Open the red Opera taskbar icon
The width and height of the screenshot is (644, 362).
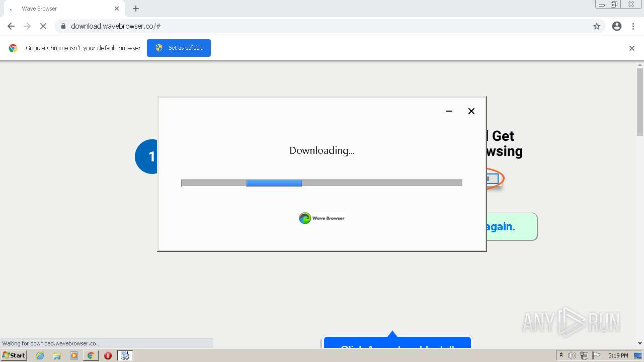click(108, 355)
